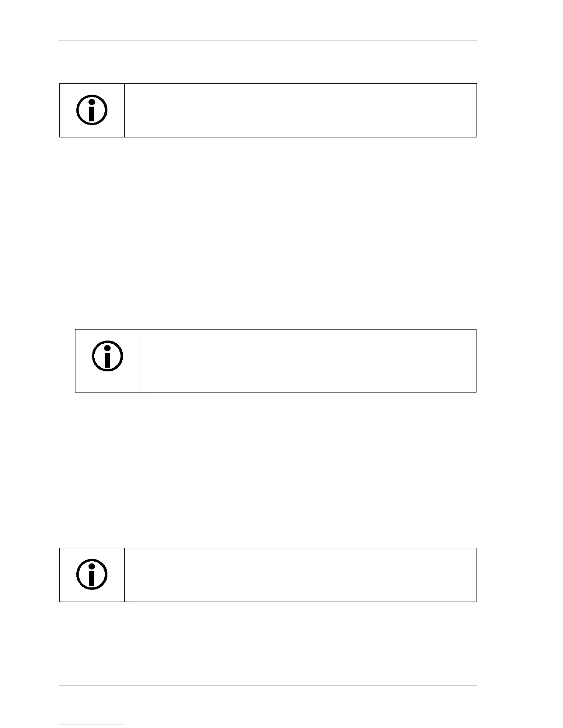
Task: Click the divider between icon and text in the middle note
Action: click(140, 361)
